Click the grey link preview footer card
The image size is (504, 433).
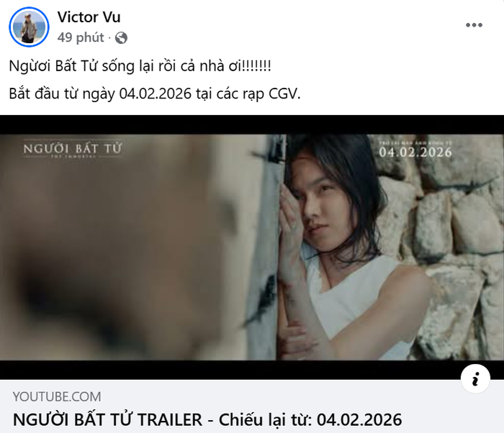[252, 406]
